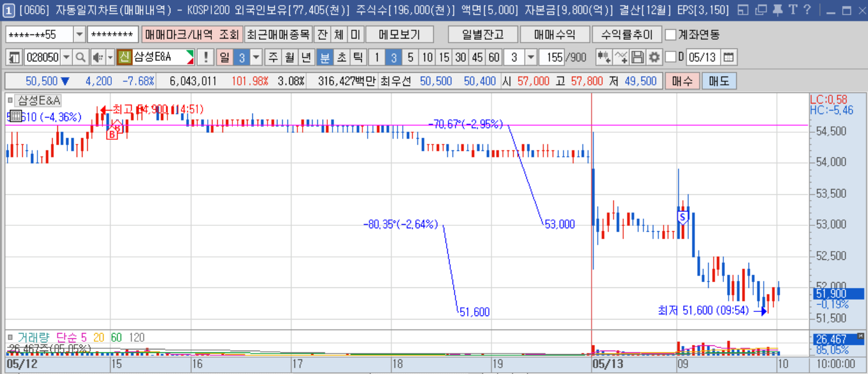868x374 pixels.
Task: Select the 일 daily chart toggle
Action: [224, 57]
